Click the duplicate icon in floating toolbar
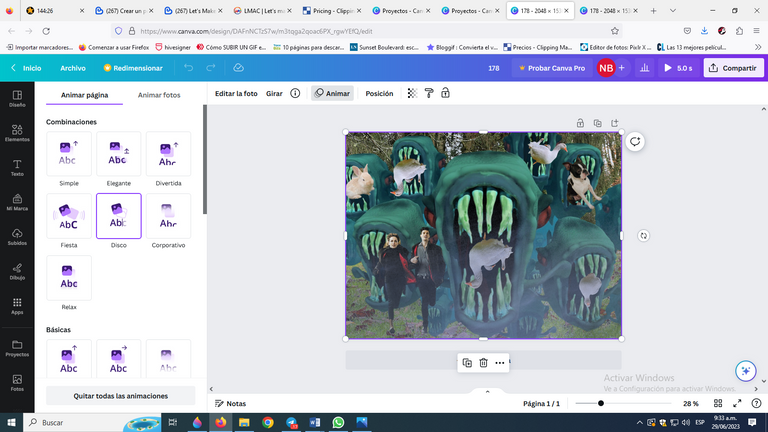Image resolution: width=768 pixels, height=432 pixels. 467,363
